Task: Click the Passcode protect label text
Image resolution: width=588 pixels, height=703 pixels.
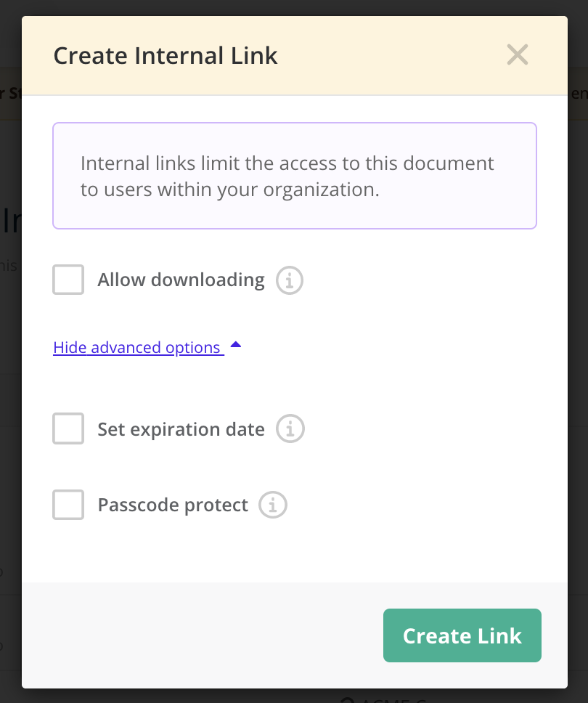Action: click(173, 505)
